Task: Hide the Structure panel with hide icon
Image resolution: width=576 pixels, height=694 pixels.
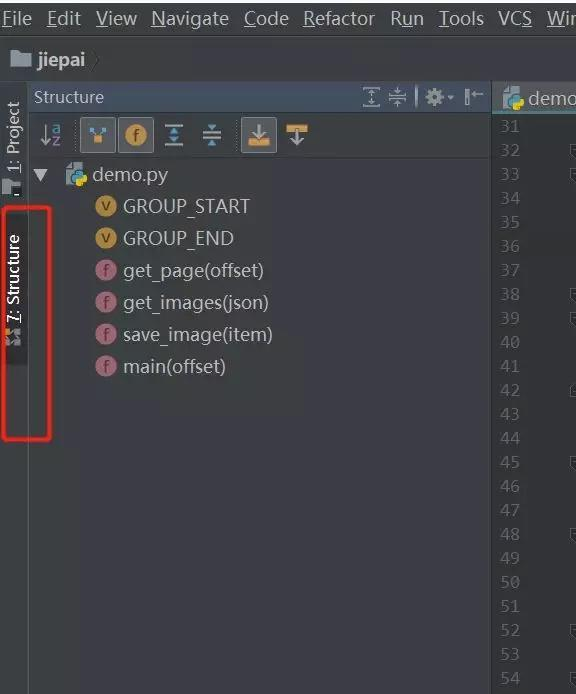Action: point(473,97)
